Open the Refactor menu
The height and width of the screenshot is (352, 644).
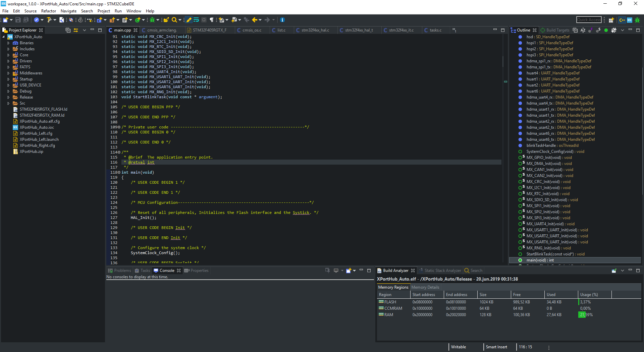(49, 11)
